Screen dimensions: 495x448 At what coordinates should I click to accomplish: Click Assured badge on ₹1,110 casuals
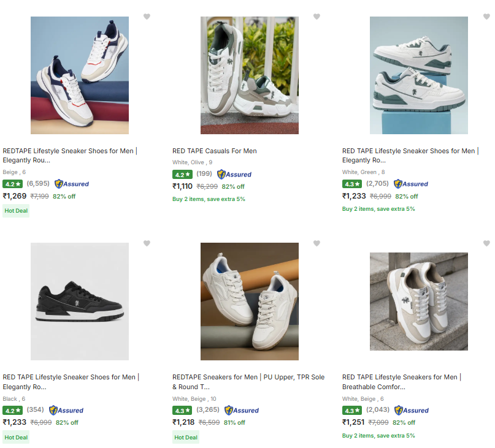pyautogui.click(x=234, y=175)
